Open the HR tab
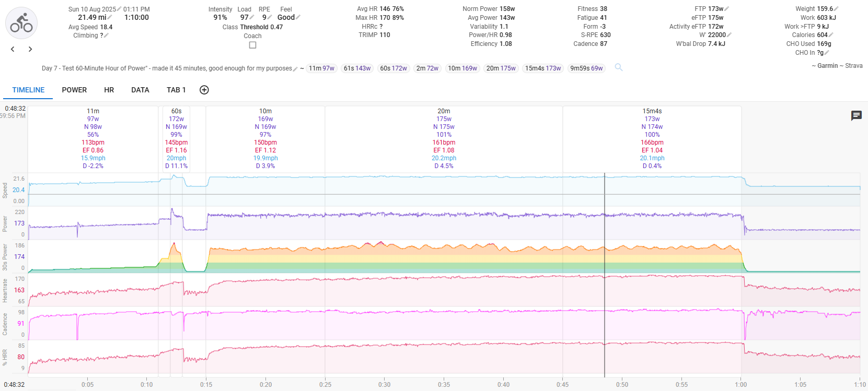 pos(109,90)
